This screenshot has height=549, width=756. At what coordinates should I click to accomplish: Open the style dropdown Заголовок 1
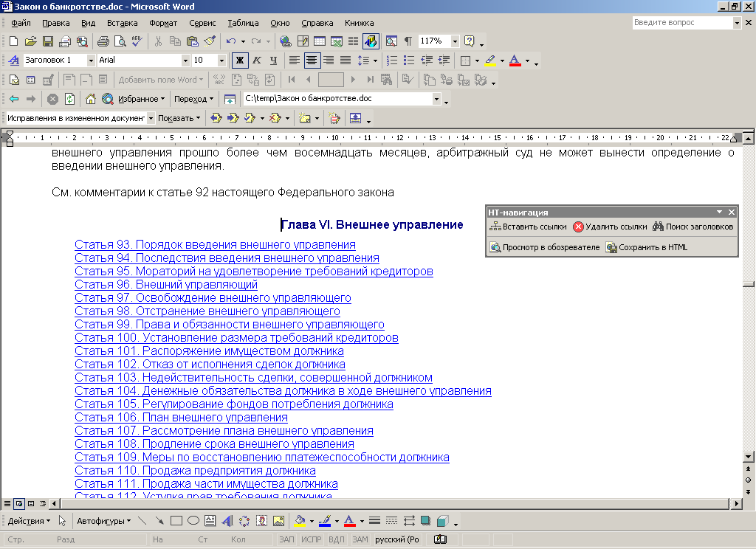91,61
